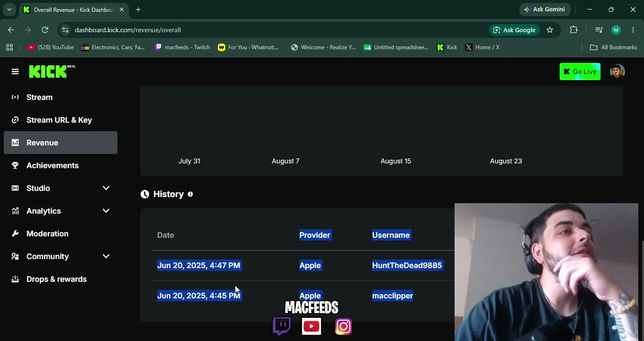Click username macclipper

point(393,296)
